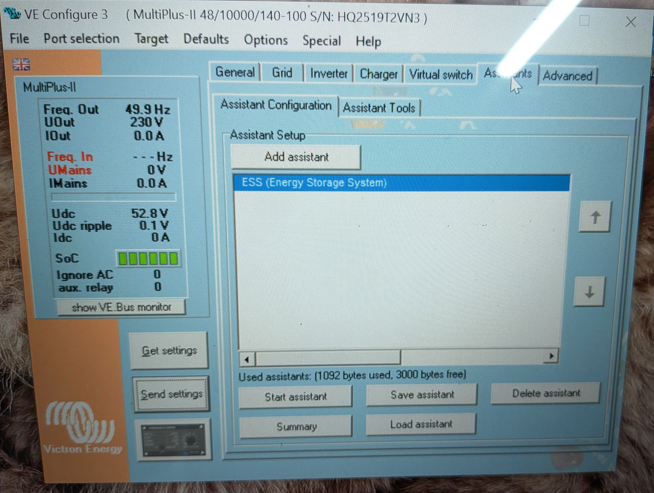The height and width of the screenshot is (493, 654).
Task: Select the Assistant Configuration sub-tab
Action: coord(276,105)
